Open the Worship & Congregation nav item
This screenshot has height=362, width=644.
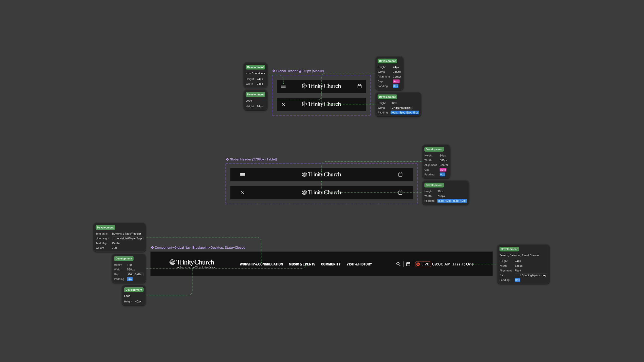tap(261, 264)
